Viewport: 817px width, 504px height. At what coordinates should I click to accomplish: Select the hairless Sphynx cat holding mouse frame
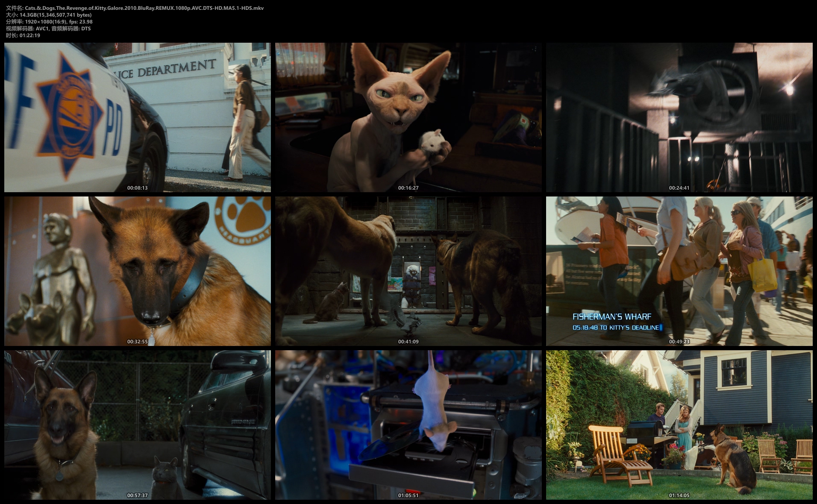click(408, 117)
